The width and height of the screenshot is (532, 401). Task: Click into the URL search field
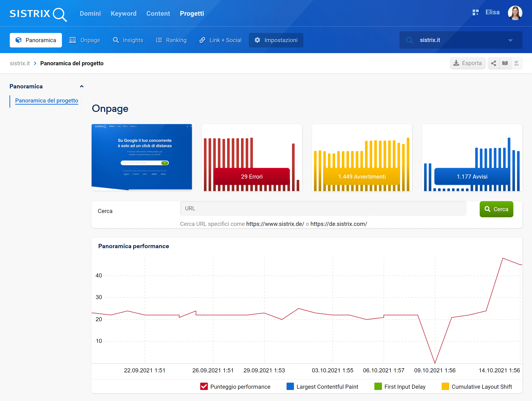point(323,208)
